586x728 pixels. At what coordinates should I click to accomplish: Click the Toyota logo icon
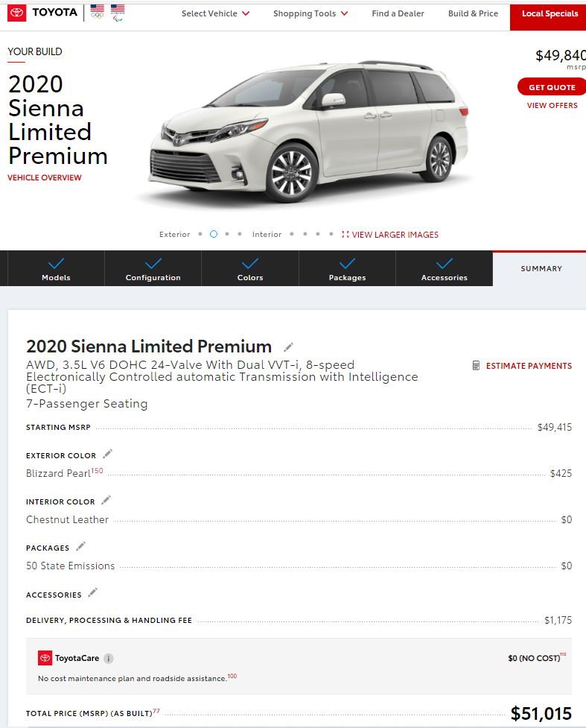[x=16, y=13]
